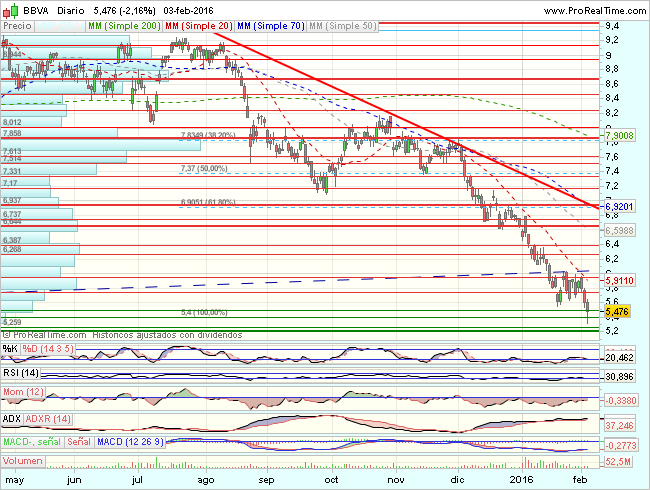The image size is (650, 490).
Task: Click the 20,462 stochastic value
Action: click(x=619, y=358)
